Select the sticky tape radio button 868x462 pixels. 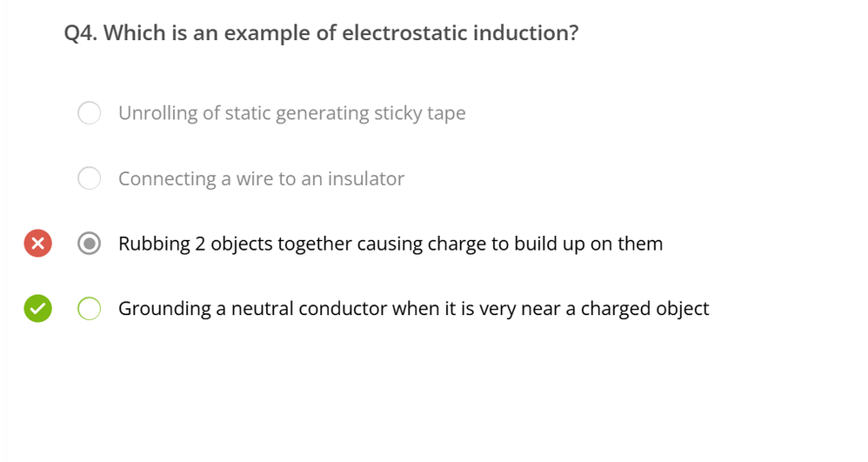[x=89, y=113]
